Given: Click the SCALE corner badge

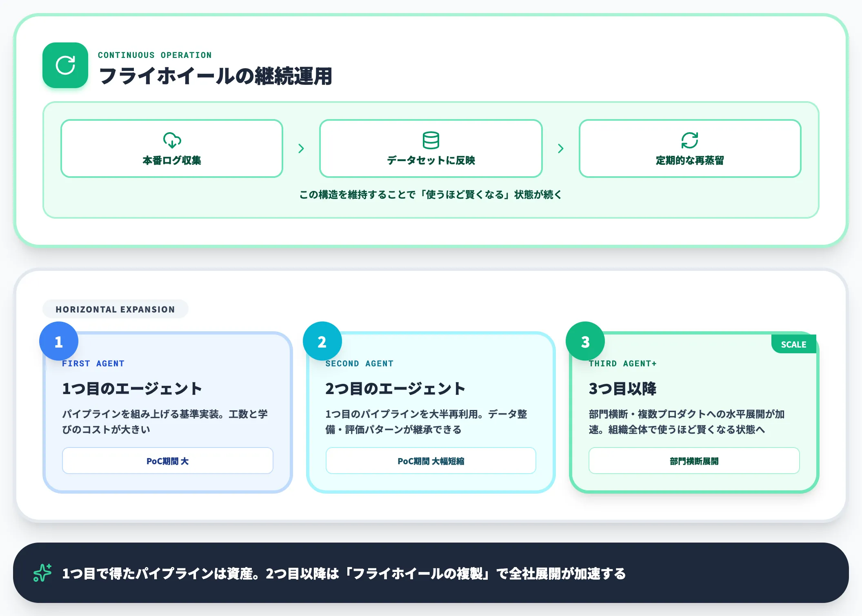Looking at the screenshot, I should click(x=794, y=344).
